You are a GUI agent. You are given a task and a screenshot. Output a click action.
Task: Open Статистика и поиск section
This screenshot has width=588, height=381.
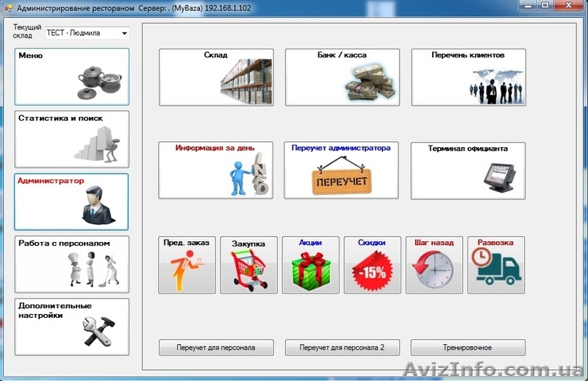tap(71, 139)
